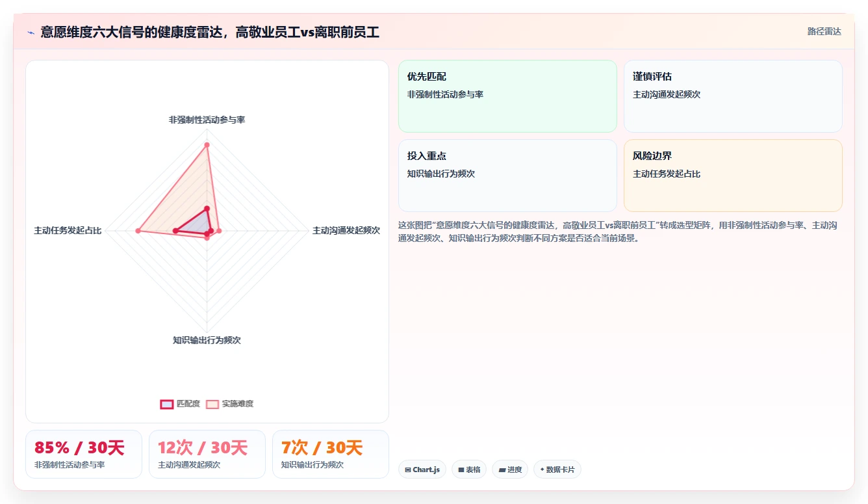Select the 表格 tag
The width and height of the screenshot is (868, 504).
(469, 470)
